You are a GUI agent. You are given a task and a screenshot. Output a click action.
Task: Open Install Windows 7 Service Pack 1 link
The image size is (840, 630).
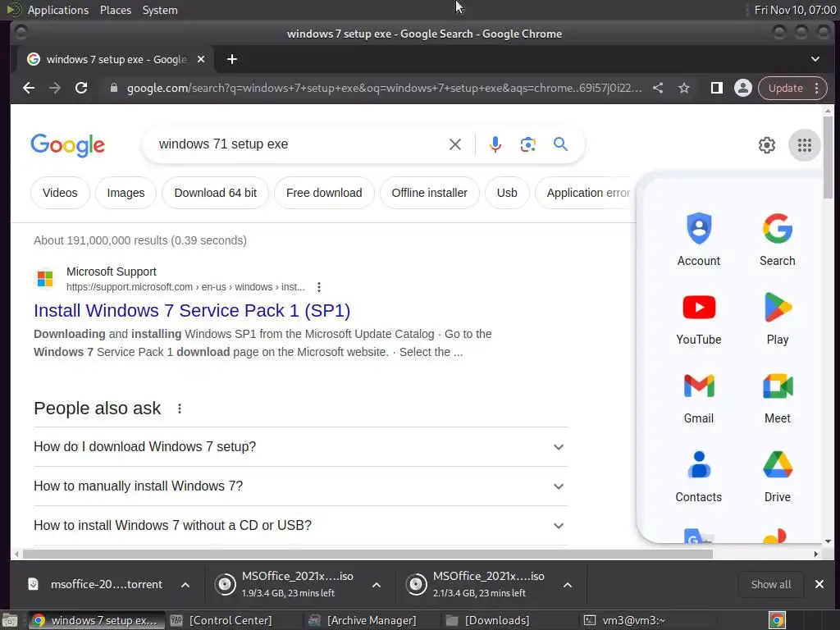click(x=192, y=311)
